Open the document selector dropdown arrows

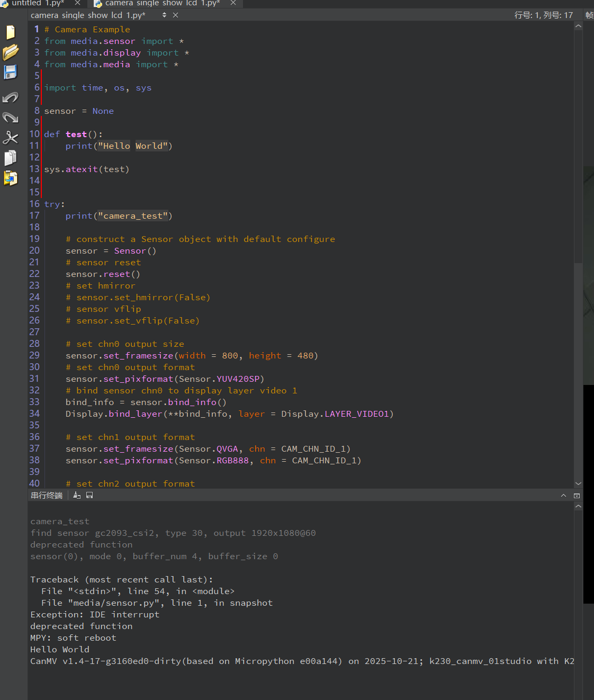[164, 15]
